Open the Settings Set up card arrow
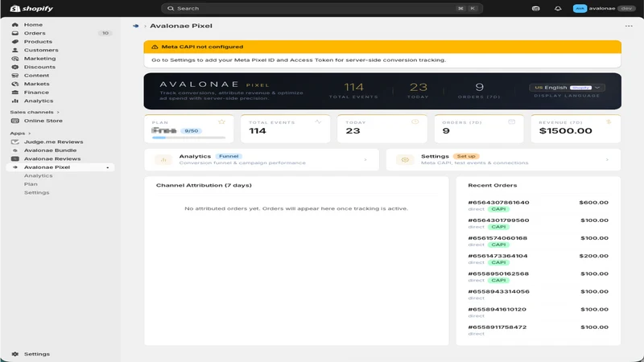Viewport: 644px width, 362px height. (x=607, y=159)
